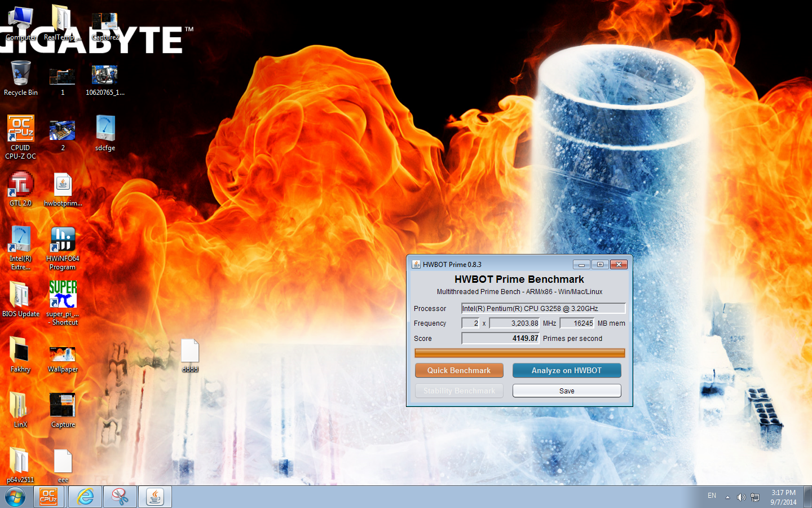Open the EN language indicator
812x508 pixels.
pos(712,496)
